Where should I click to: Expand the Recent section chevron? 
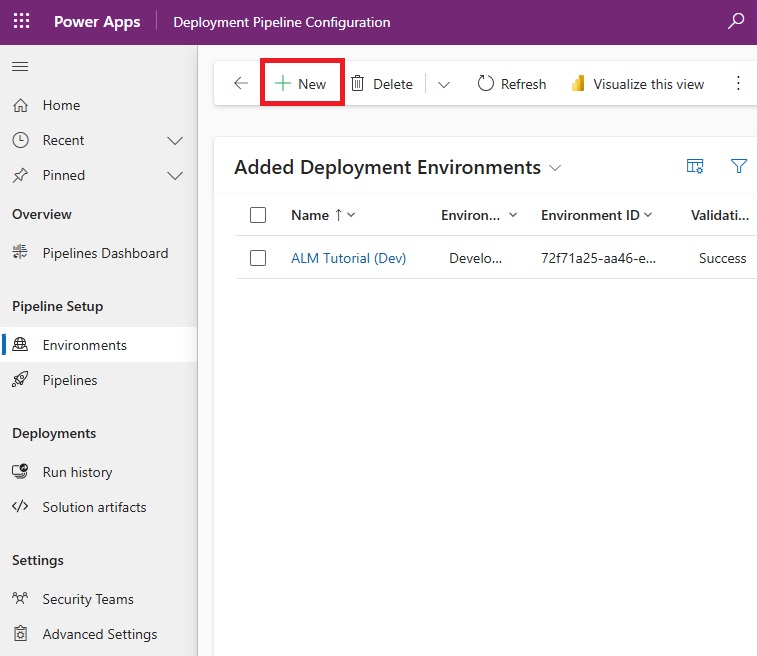click(175, 140)
